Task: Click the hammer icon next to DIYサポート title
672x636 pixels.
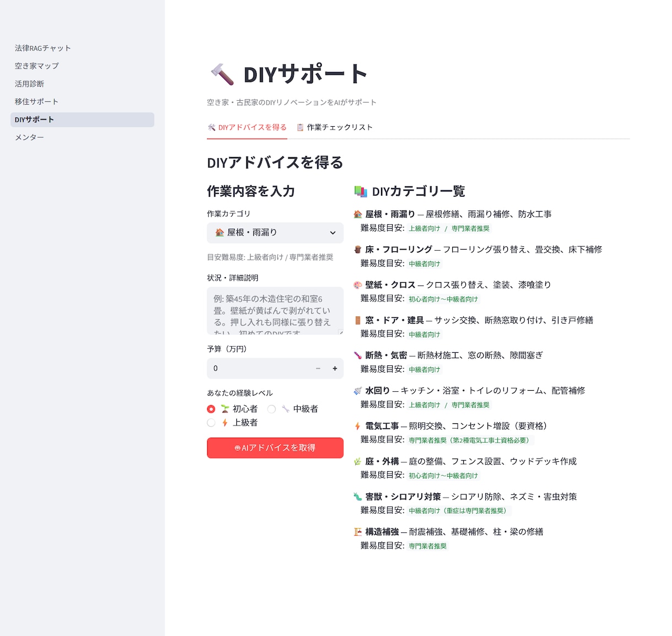Action: coord(222,74)
